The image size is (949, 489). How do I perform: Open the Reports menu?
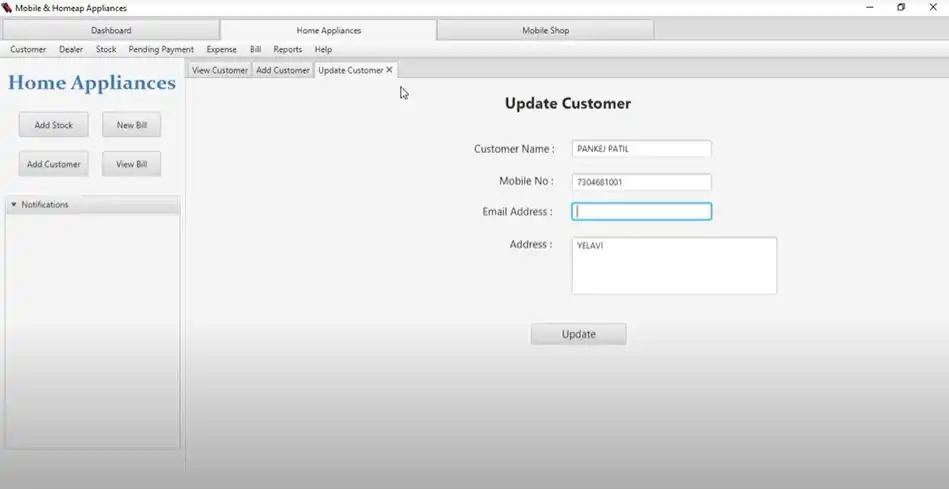(287, 49)
